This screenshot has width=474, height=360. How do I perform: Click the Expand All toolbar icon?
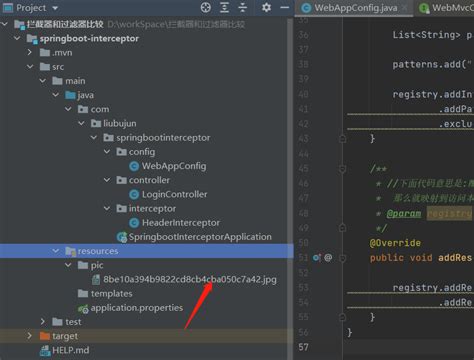coord(224,7)
